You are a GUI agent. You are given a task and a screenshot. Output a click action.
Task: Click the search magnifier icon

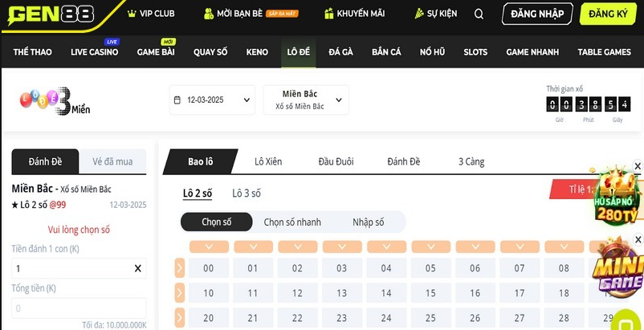click(x=479, y=14)
